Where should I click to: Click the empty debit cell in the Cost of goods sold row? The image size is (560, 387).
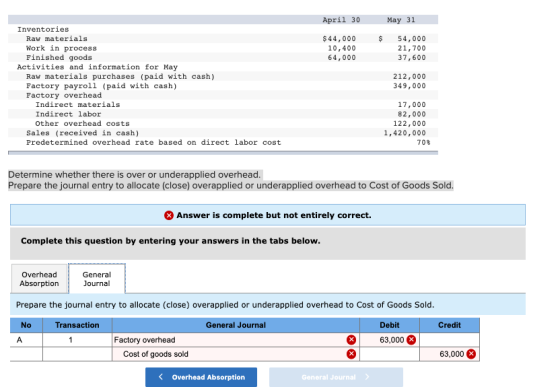click(x=390, y=354)
